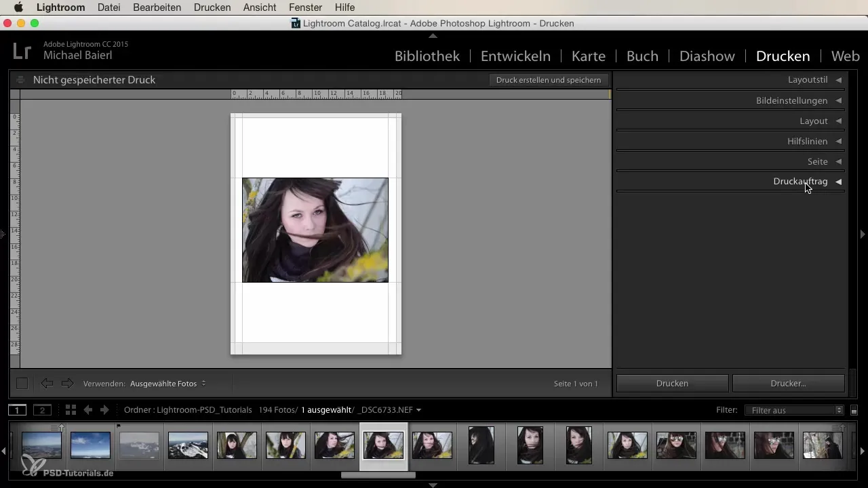Open the Drucken menu in menu bar
The width and height of the screenshot is (868, 488).
[x=212, y=7]
